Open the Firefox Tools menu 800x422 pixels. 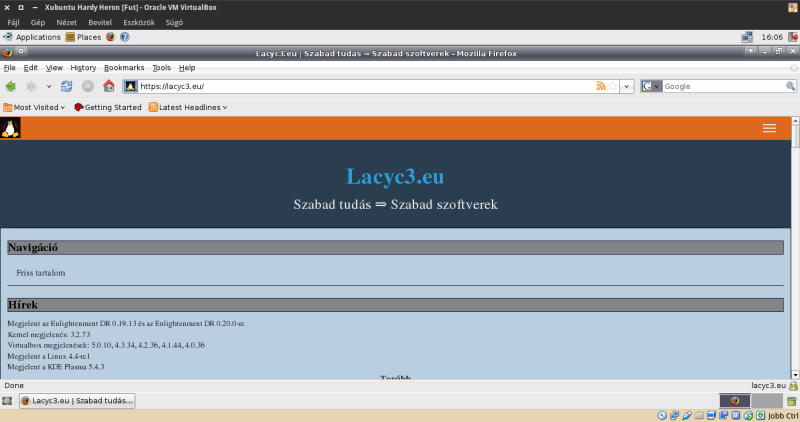pyautogui.click(x=161, y=67)
